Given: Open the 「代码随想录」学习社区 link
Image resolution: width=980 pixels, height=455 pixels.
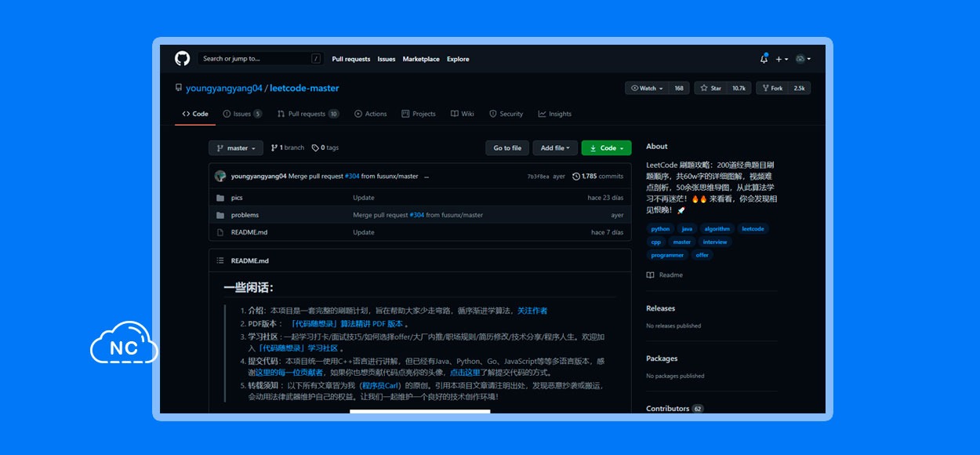Looking at the screenshot, I should coord(297,348).
